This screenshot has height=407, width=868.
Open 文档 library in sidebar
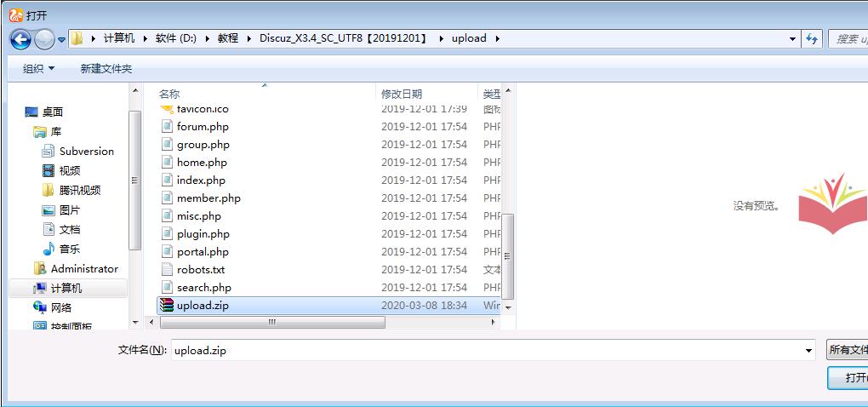70,229
